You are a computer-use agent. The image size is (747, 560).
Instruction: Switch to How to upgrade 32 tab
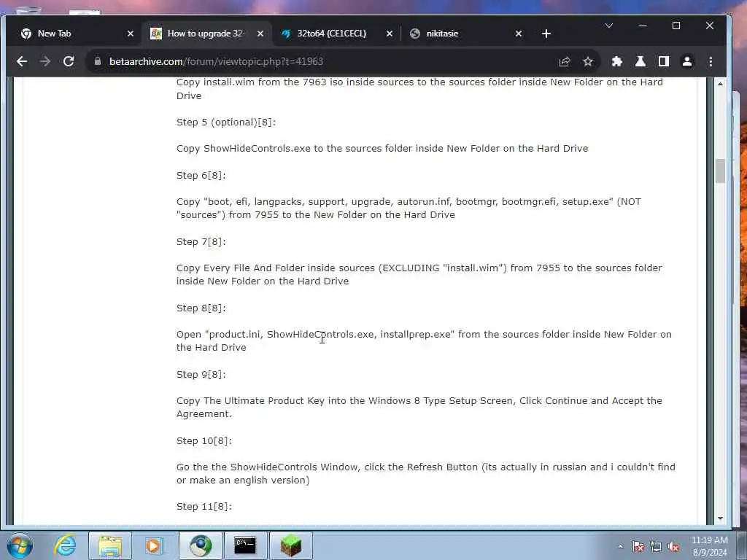[205, 34]
